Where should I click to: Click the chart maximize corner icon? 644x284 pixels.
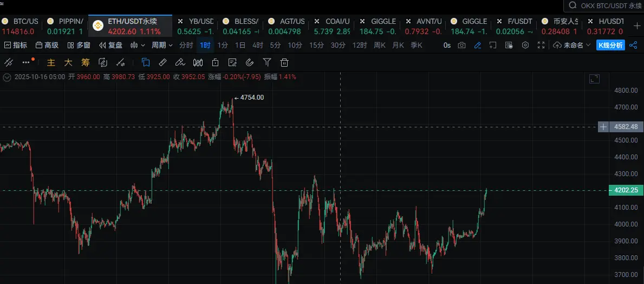[594, 79]
